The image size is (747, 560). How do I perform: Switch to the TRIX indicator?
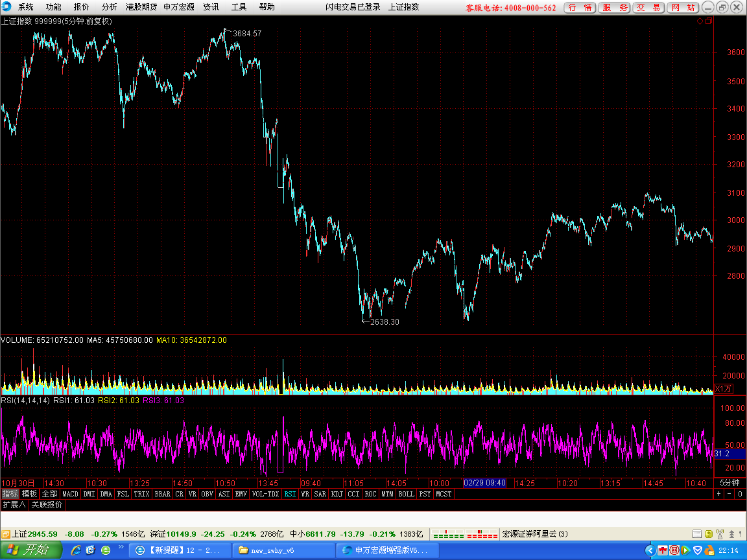141,494
